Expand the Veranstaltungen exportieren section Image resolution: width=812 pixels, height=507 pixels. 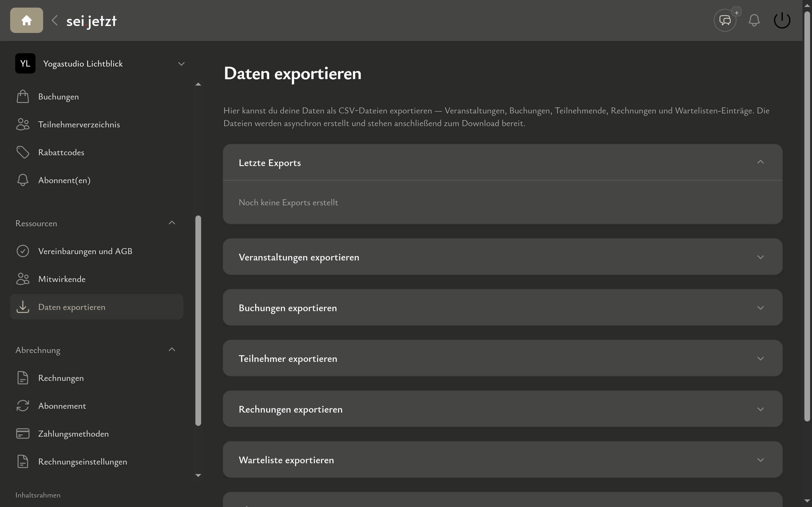[760, 257]
